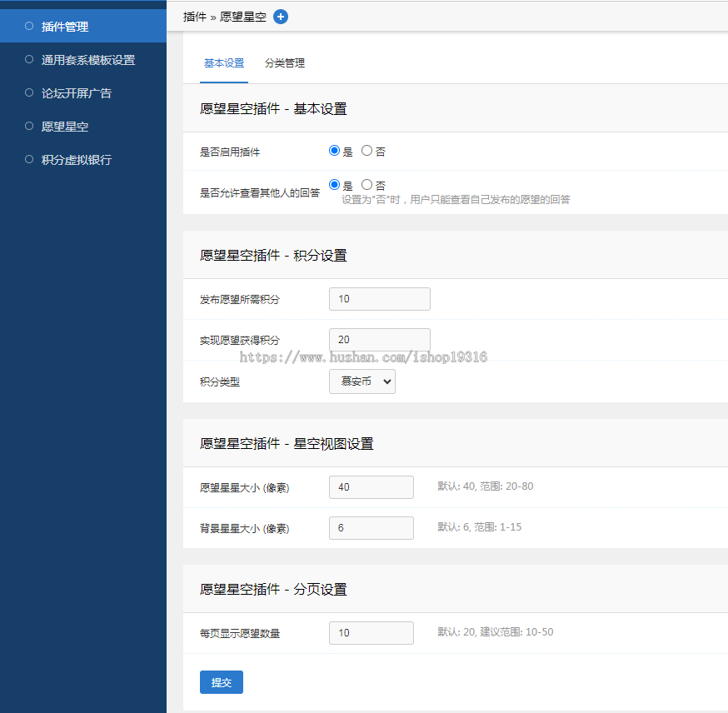
Task: Switch to the 分类管理 tab
Action: (285, 63)
